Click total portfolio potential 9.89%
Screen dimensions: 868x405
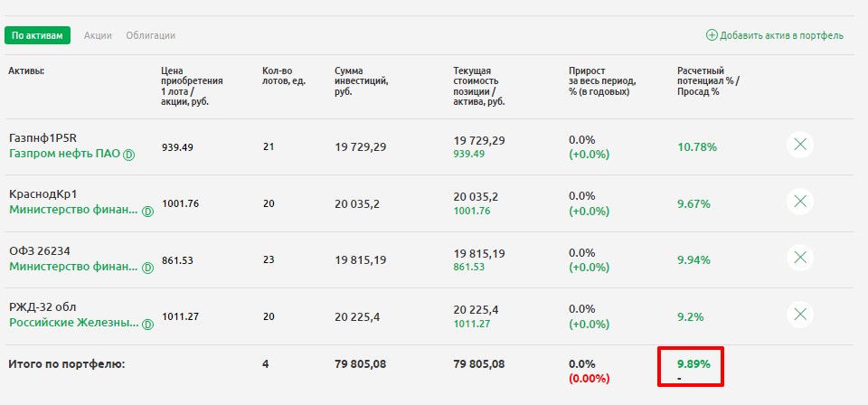click(693, 363)
